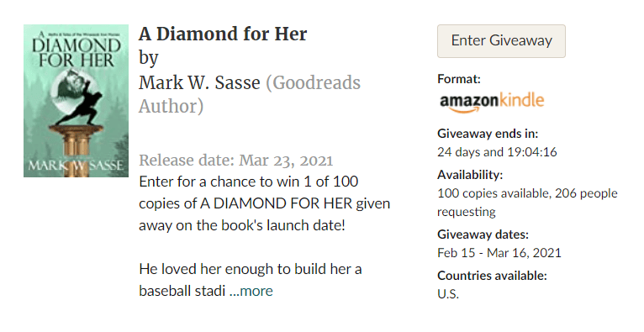Click the Giveaway ends in countdown timer
This screenshot has height=332, width=644.
coord(497,152)
